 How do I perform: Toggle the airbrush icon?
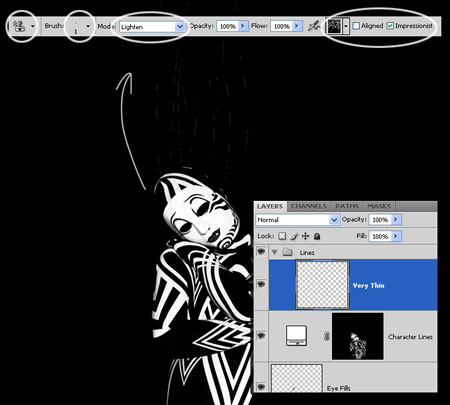[314, 26]
